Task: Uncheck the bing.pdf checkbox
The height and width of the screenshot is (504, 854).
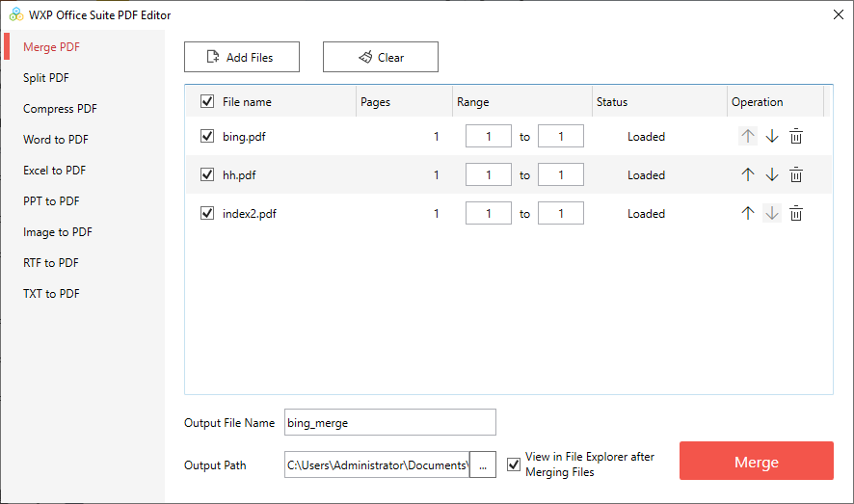Action: pos(207,136)
